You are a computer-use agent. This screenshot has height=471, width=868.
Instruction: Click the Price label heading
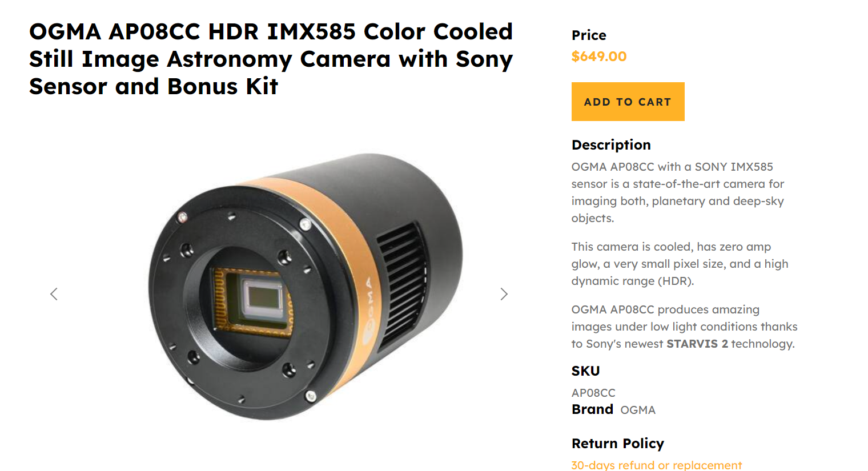tap(589, 35)
